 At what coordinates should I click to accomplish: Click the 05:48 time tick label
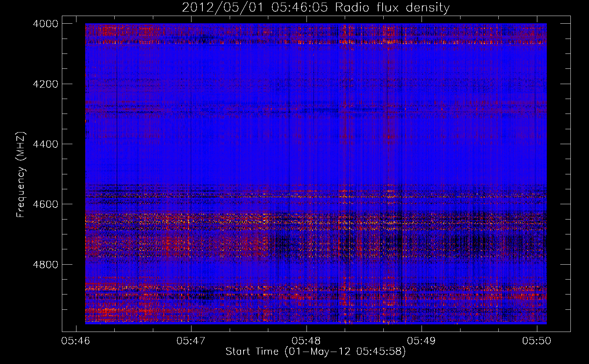tap(307, 341)
